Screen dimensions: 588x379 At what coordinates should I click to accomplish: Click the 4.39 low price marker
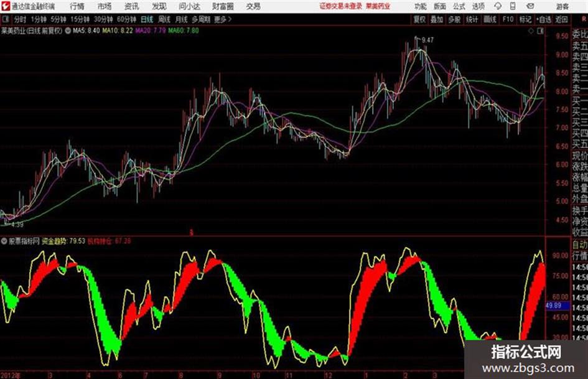point(17,225)
